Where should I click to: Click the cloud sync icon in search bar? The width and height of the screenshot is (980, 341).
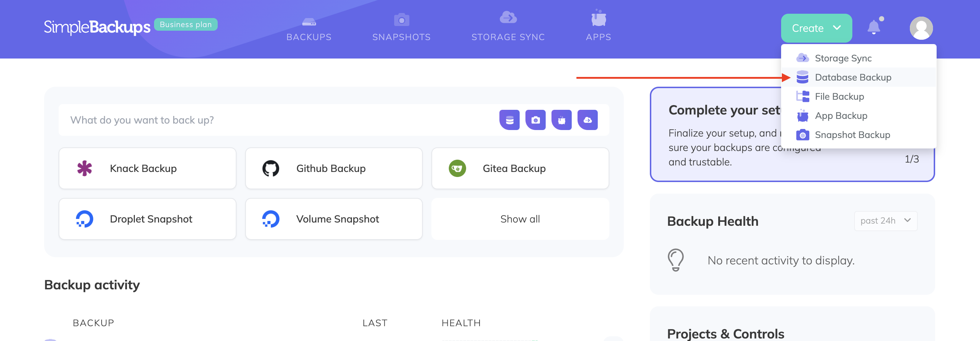click(587, 120)
